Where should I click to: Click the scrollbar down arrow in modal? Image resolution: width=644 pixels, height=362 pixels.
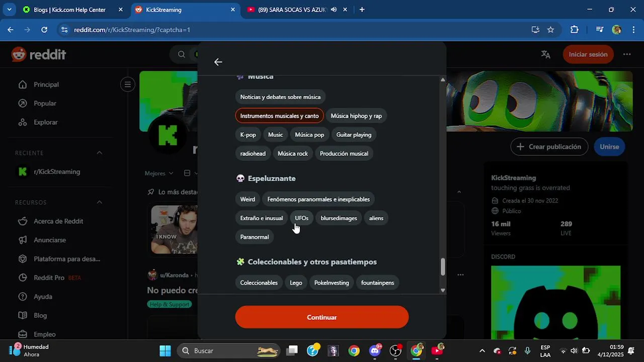point(443,290)
